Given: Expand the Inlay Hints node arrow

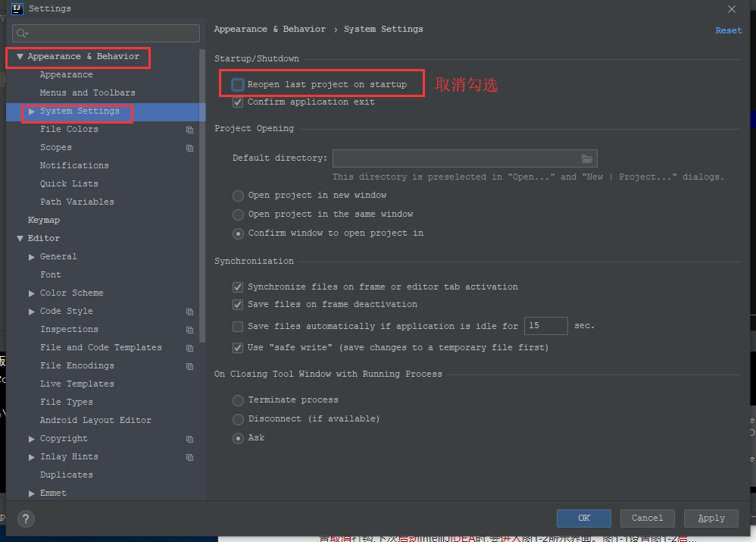Looking at the screenshot, I should click(x=32, y=457).
